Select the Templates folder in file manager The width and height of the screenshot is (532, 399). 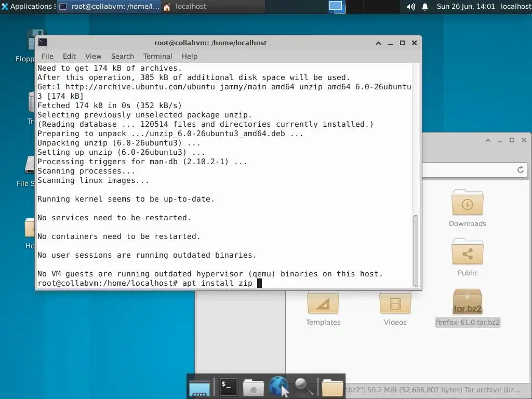pos(323,309)
